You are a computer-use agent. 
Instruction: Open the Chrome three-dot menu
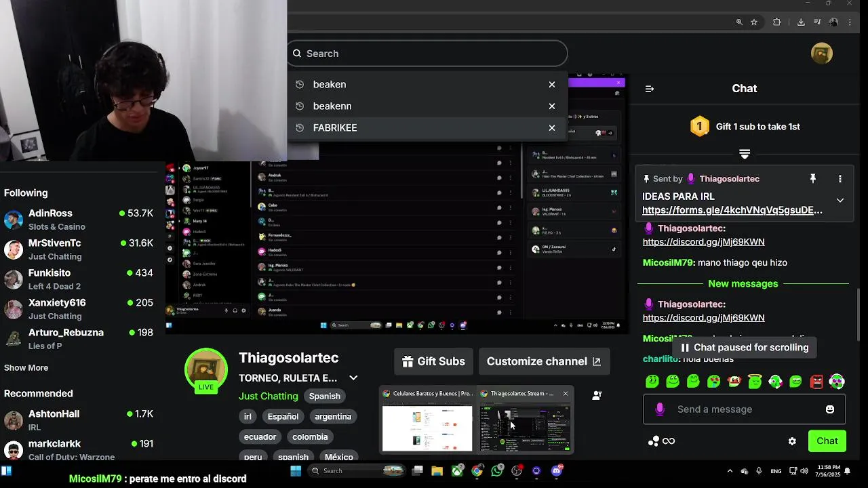click(x=850, y=22)
